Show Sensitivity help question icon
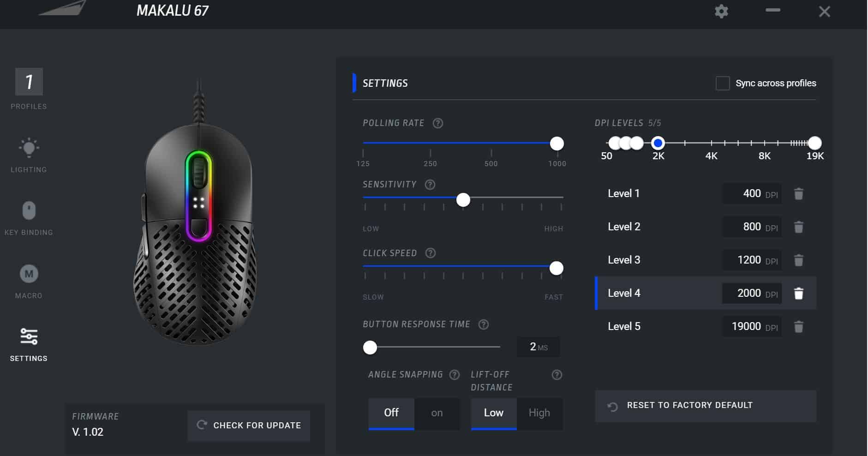The width and height of the screenshot is (868, 456). pos(430,185)
